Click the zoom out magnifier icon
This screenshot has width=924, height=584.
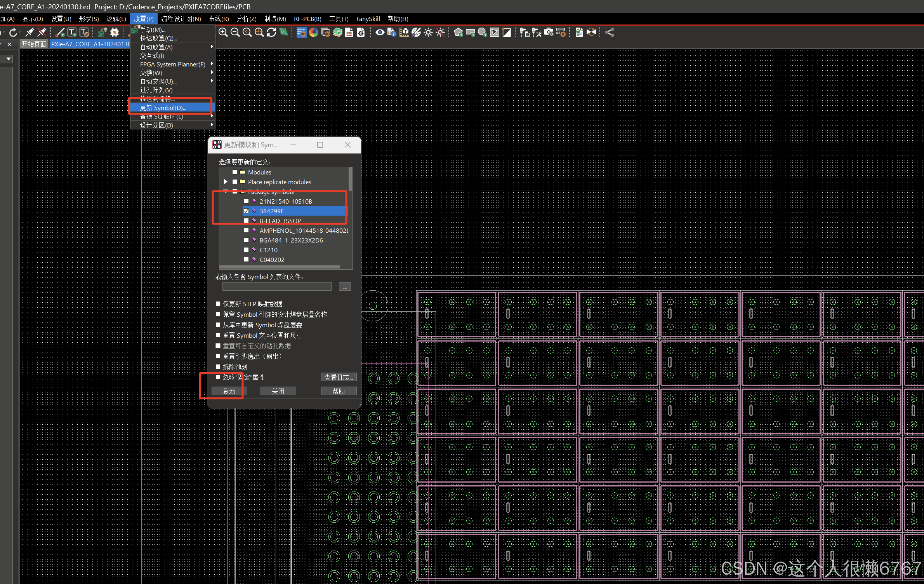pyautogui.click(x=235, y=33)
